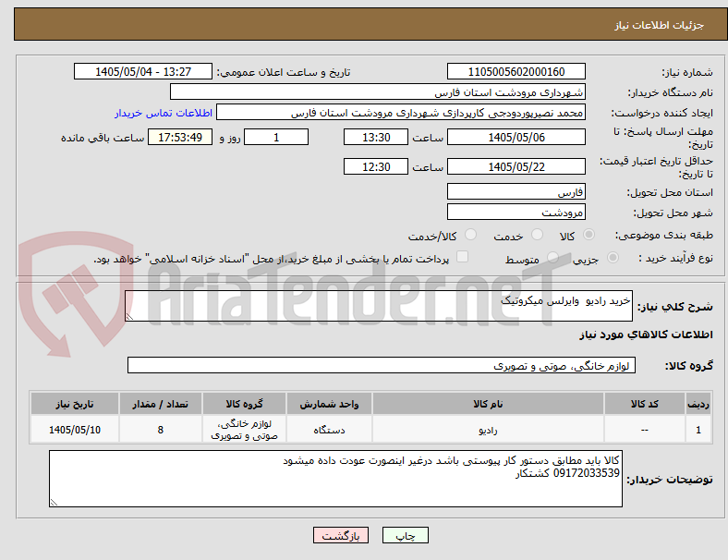The width and height of the screenshot is (728, 560).
Task: Click the شرح کلی نیاز text area
Action: click(x=379, y=306)
